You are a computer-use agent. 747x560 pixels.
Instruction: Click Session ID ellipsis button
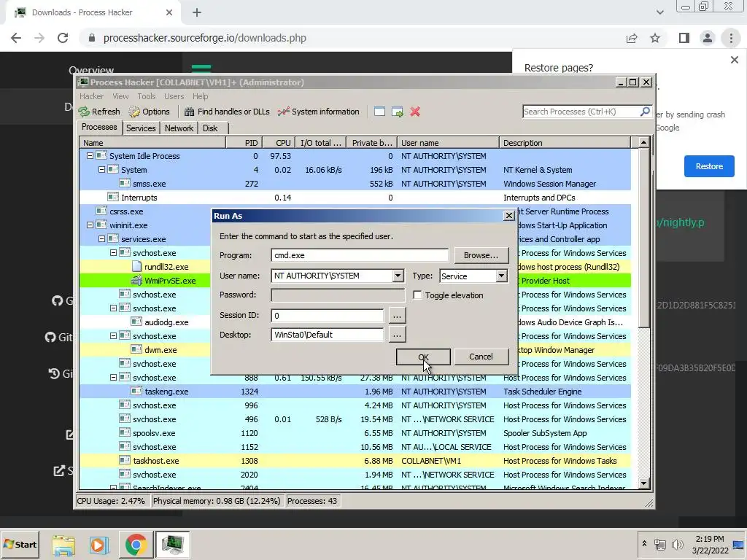click(397, 315)
